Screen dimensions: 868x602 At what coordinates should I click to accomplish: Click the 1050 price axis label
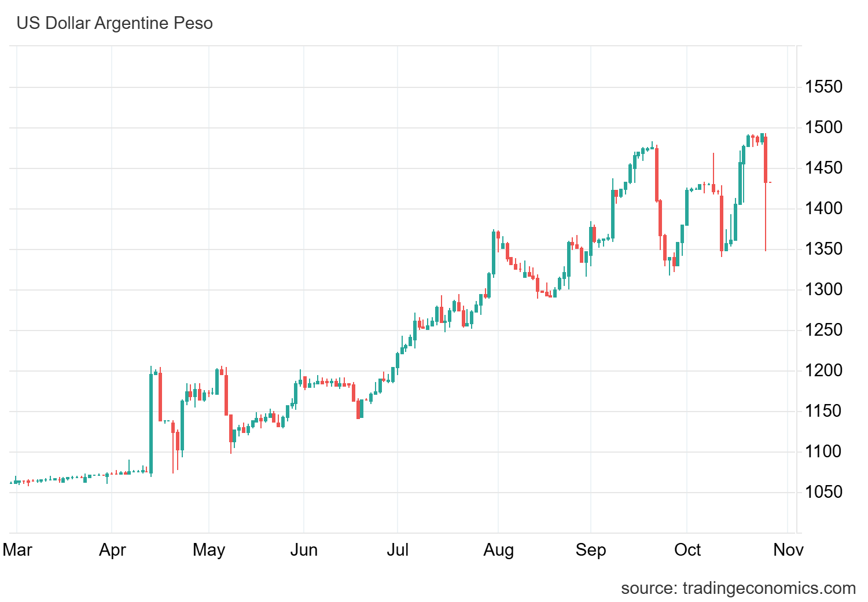[824, 493]
